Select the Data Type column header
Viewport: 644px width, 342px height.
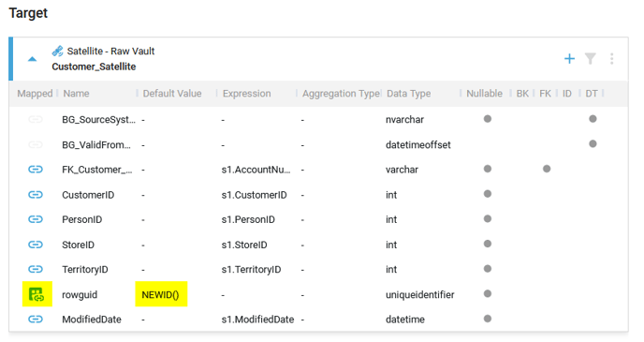point(409,94)
